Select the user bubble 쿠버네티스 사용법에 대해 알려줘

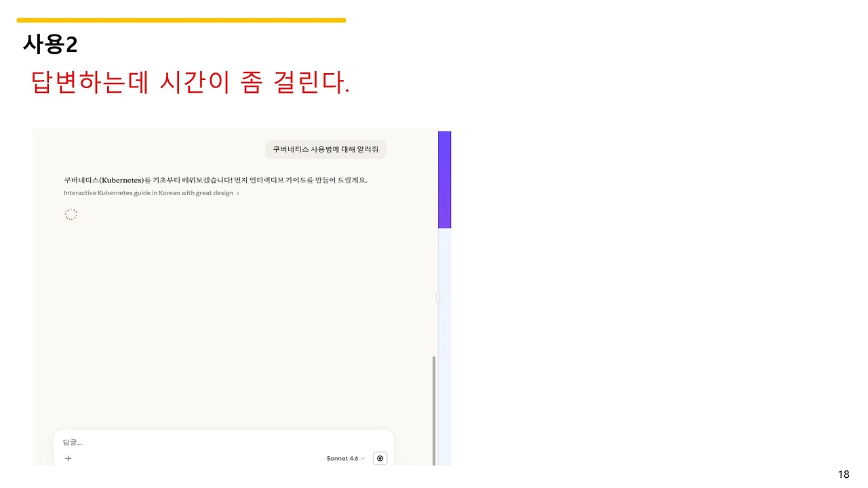(325, 149)
